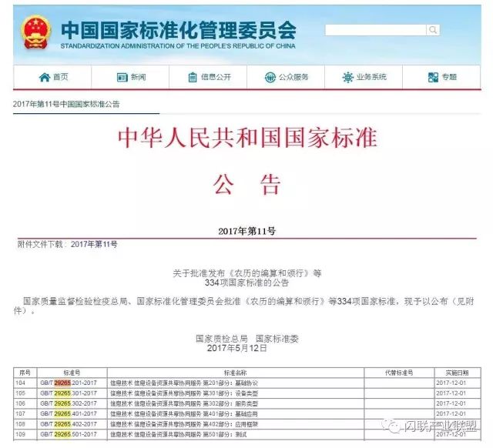Click the 2017年5月12日 announcement date
Viewport: 493px width, 448px height.
pyautogui.click(x=236, y=348)
